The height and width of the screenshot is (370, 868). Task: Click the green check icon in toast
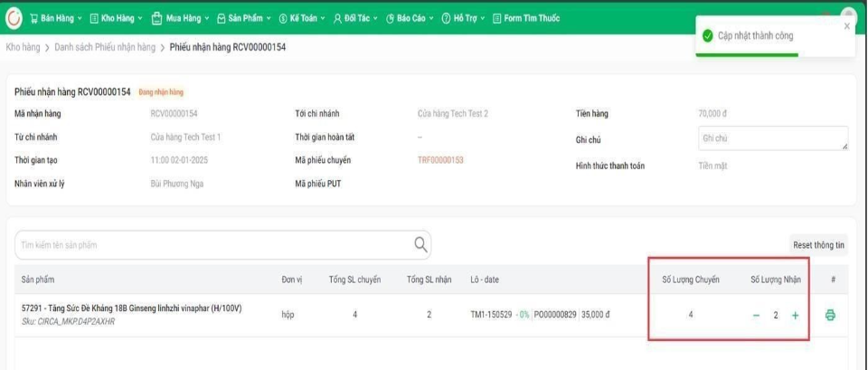coord(708,35)
